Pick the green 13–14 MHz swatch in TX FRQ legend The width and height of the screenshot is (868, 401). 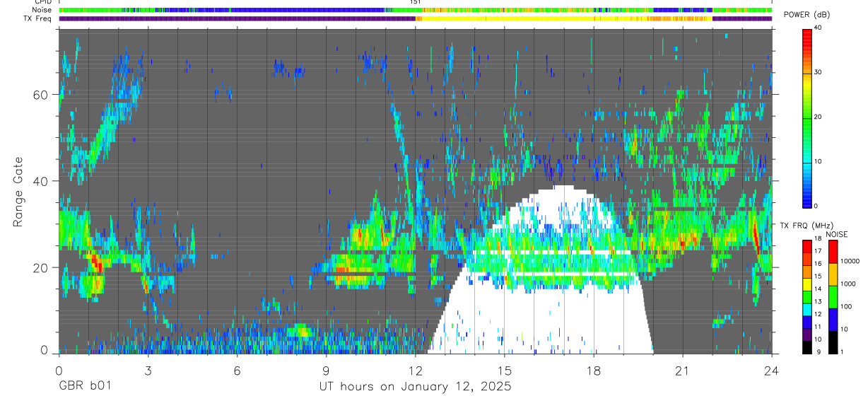(x=807, y=296)
